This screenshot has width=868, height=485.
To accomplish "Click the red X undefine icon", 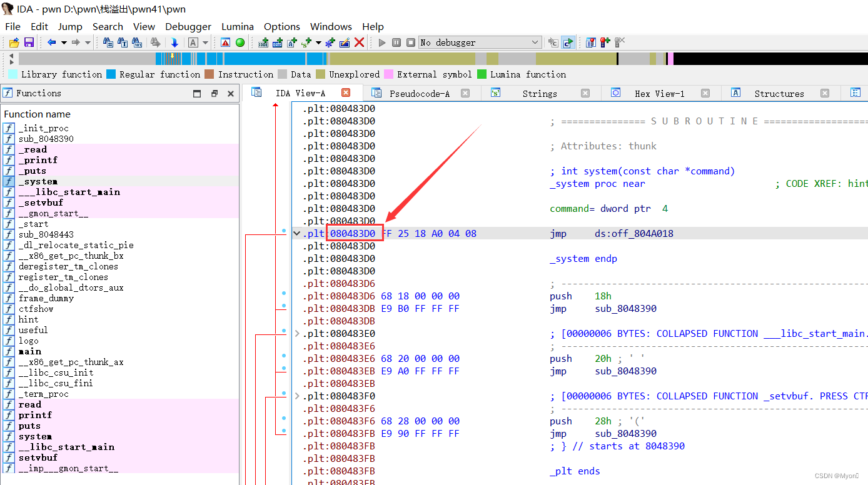I will (360, 42).
